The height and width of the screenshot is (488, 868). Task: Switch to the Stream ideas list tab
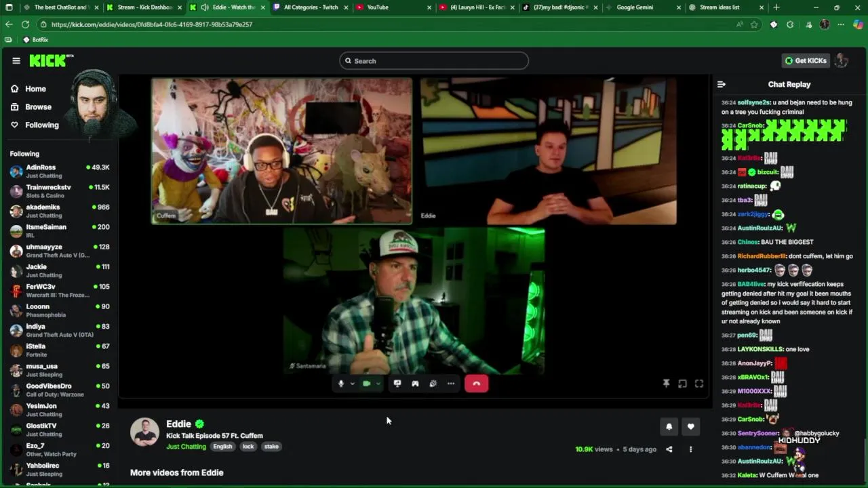724,7
